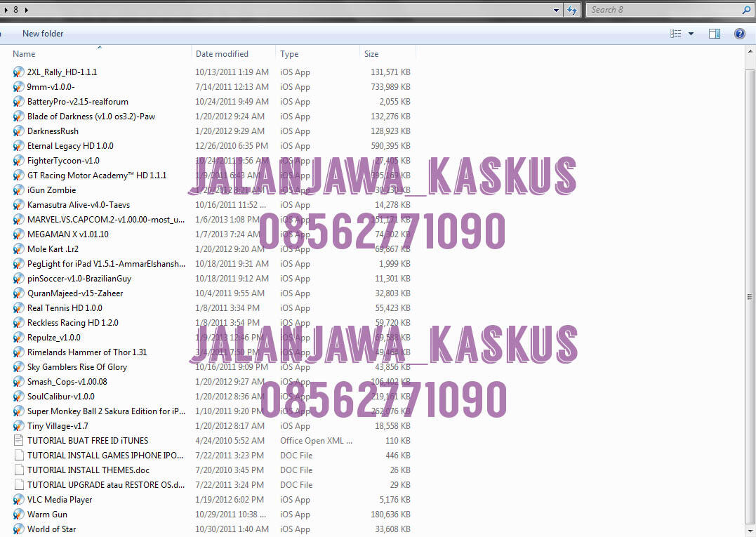
Task: Click the FighterTycoon-v1.0 file icon
Action: [x=18, y=161]
